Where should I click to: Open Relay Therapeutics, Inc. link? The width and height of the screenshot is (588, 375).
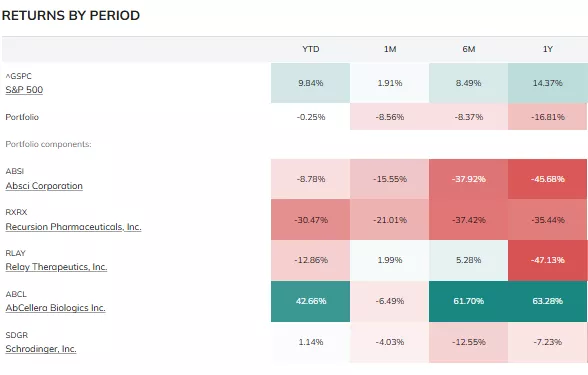click(56, 267)
